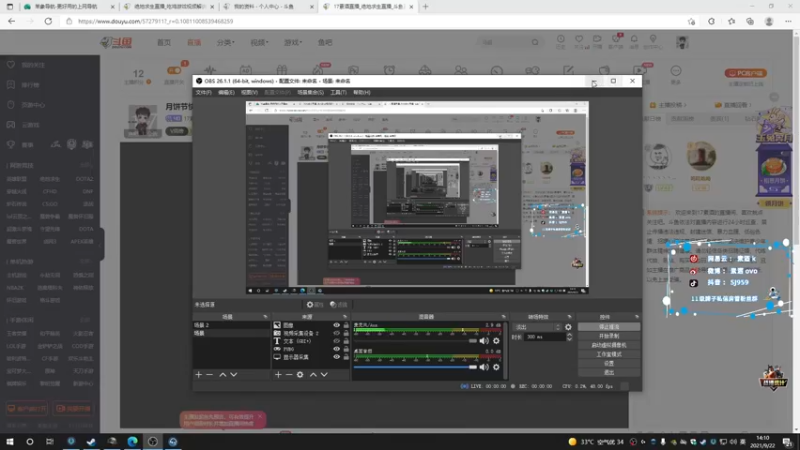Image resolution: width=800 pixels, height=450 pixels.
Task: Open OBS Scene Collection menu
Action: pos(311,92)
